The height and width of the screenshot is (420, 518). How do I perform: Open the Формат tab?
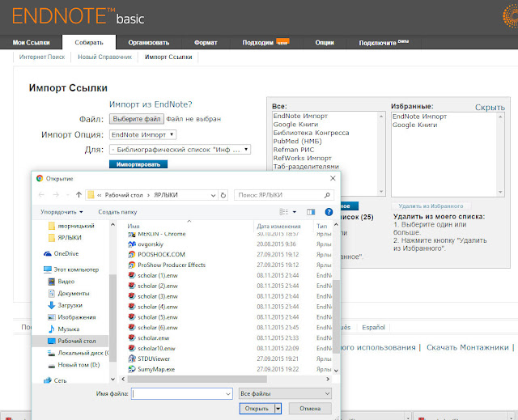point(206,43)
